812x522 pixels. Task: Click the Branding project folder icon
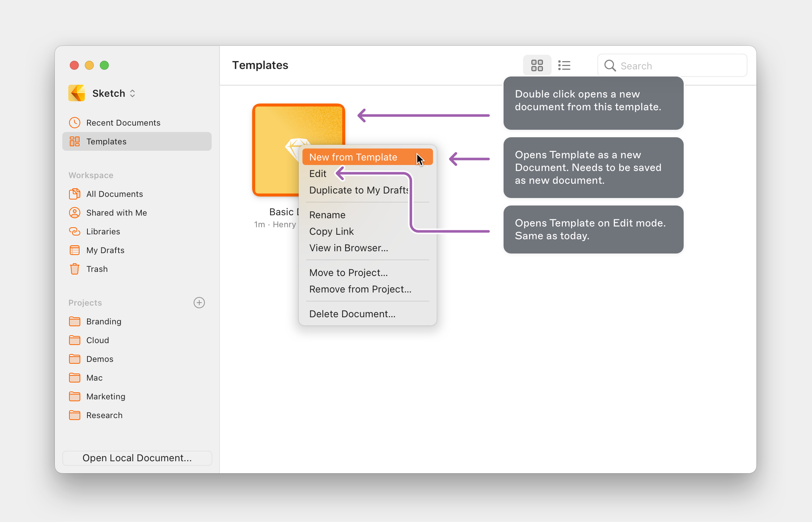pyautogui.click(x=75, y=321)
